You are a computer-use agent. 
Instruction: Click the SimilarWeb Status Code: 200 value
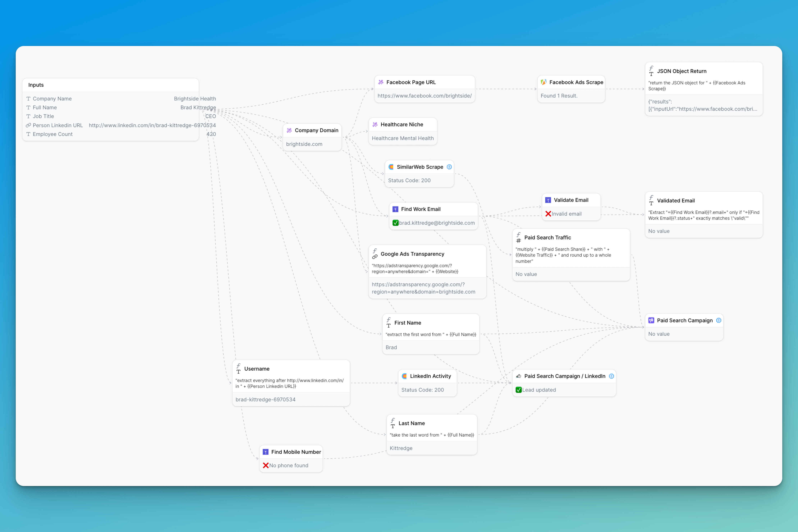pos(409,181)
